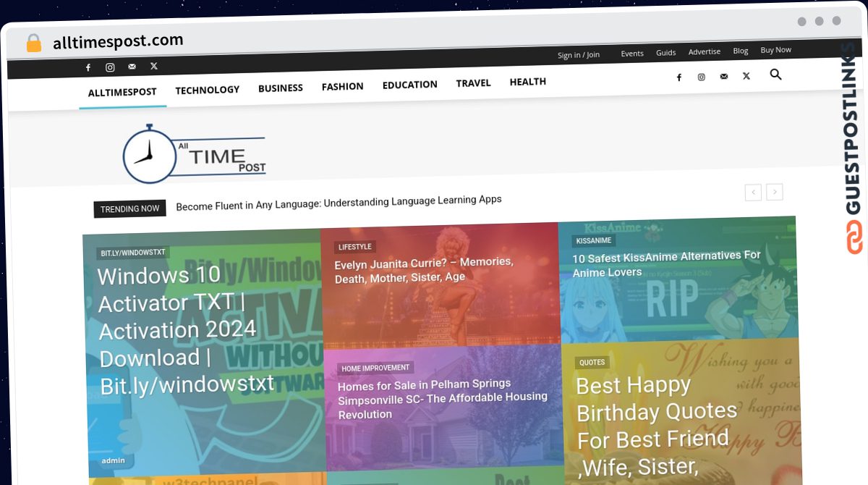Open the Events link
The height and width of the screenshot is (485, 868).
coord(632,54)
